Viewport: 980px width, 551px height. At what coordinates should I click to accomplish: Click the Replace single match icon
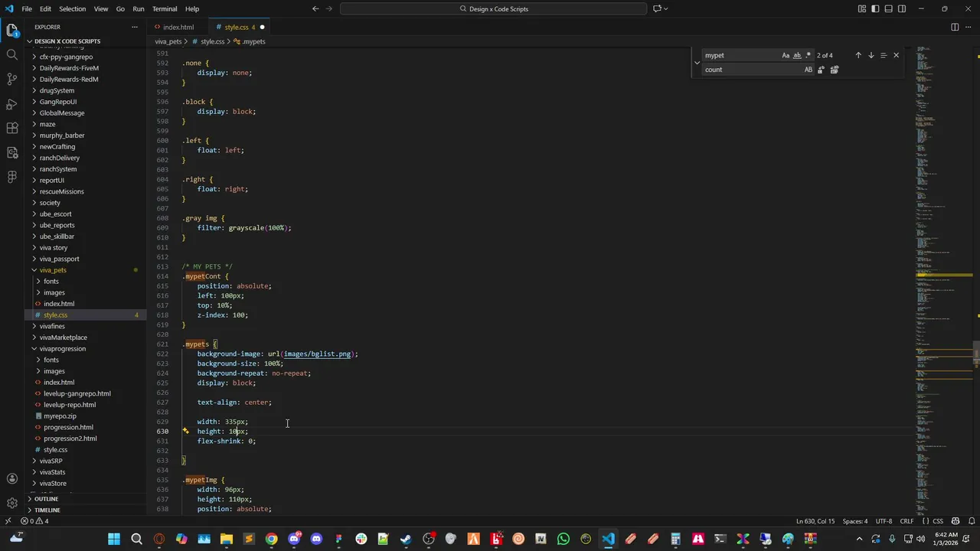821,70
